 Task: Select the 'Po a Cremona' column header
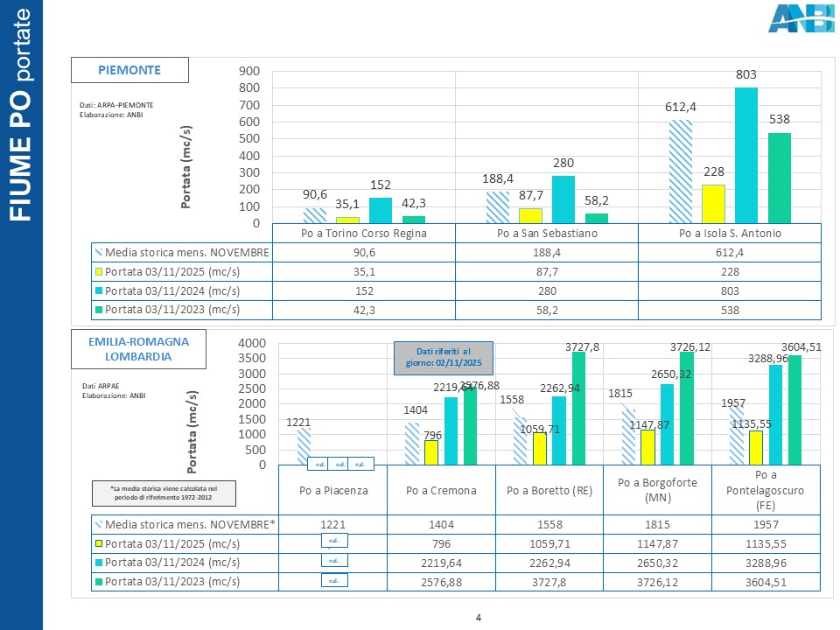441,491
